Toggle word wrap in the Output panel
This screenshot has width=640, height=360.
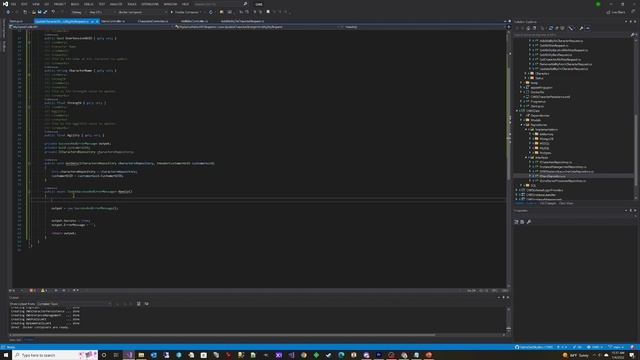pyautogui.click(x=147, y=304)
